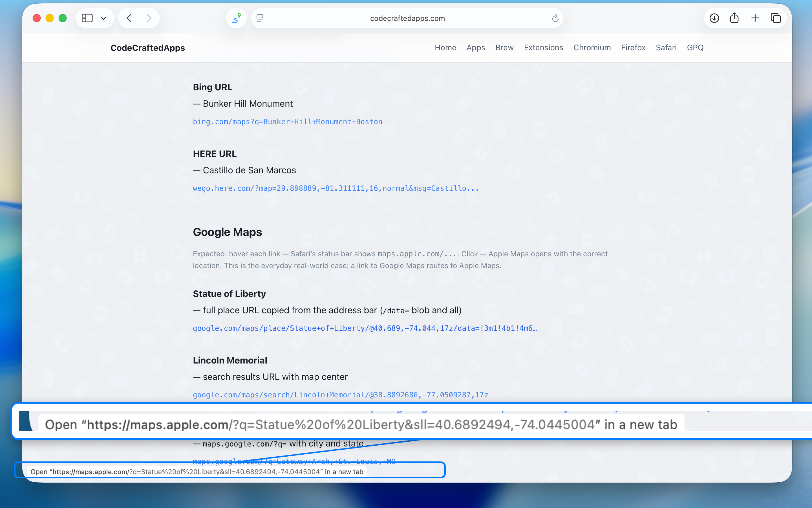
Task: Open the Safari nav item
Action: 666,48
